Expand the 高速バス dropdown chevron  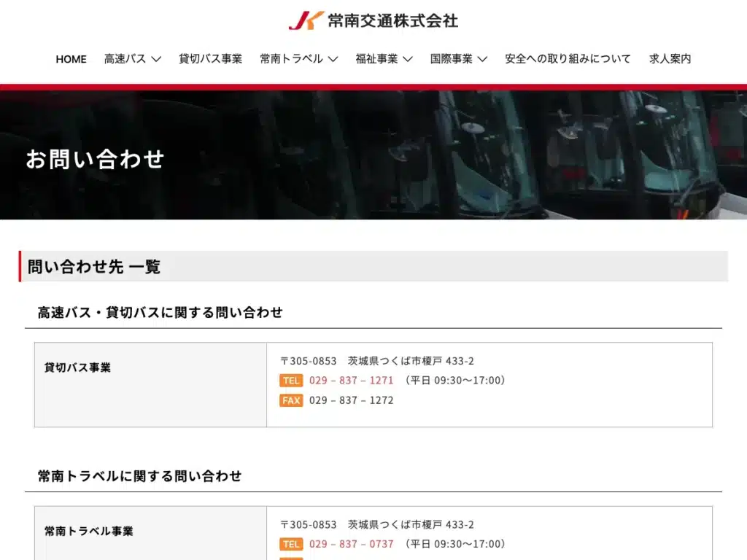[x=156, y=59]
